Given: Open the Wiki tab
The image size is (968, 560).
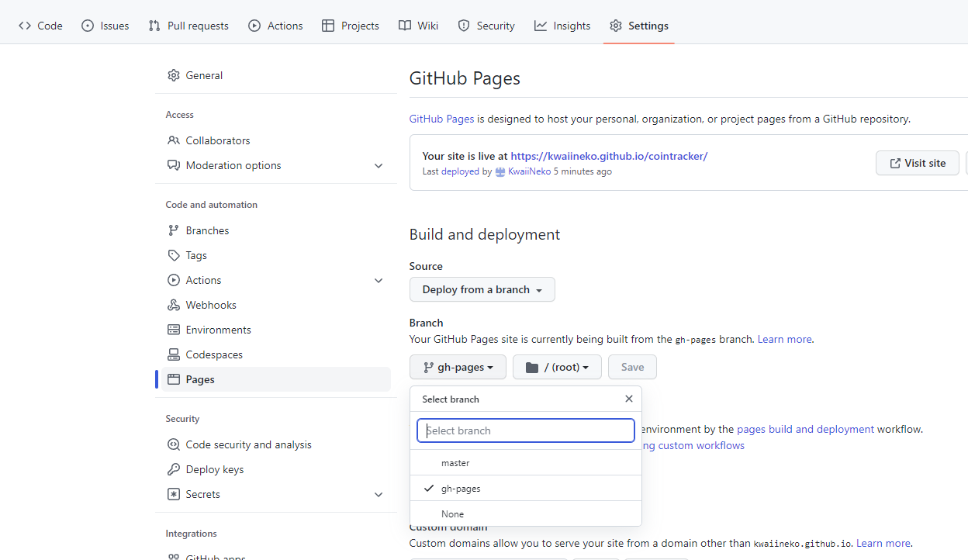Looking at the screenshot, I should (x=419, y=26).
